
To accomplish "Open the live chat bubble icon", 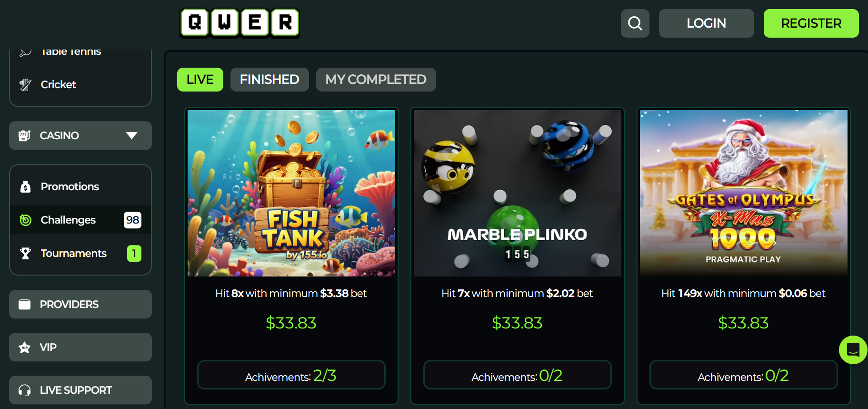I will point(853,349).
